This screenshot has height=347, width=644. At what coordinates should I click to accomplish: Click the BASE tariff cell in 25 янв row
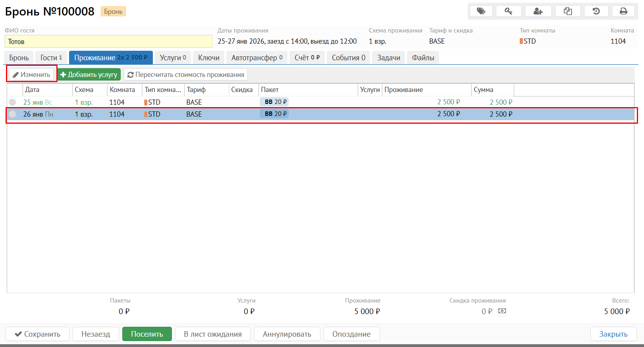click(x=194, y=102)
